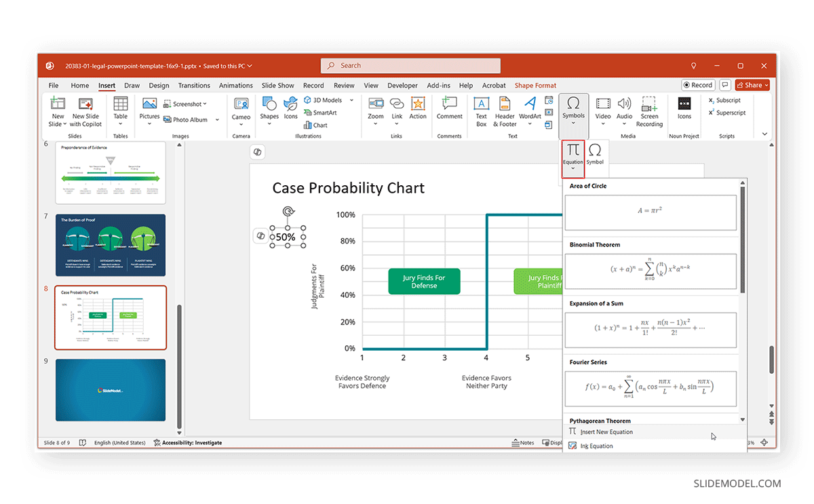Open the Symbol dialog button
This screenshot has width=814, height=504.
(x=595, y=154)
